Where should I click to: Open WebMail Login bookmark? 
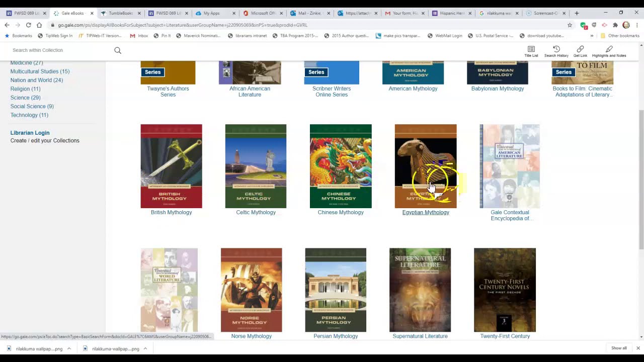click(x=445, y=36)
